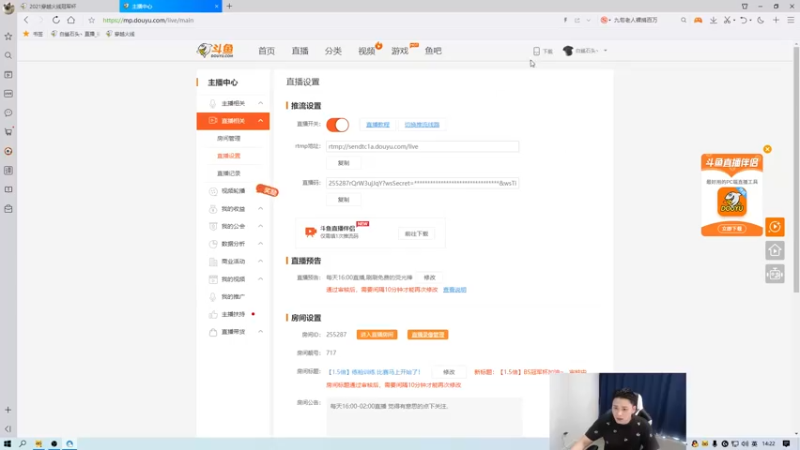
Task: Go back using browser back arrow
Action: tap(26, 20)
